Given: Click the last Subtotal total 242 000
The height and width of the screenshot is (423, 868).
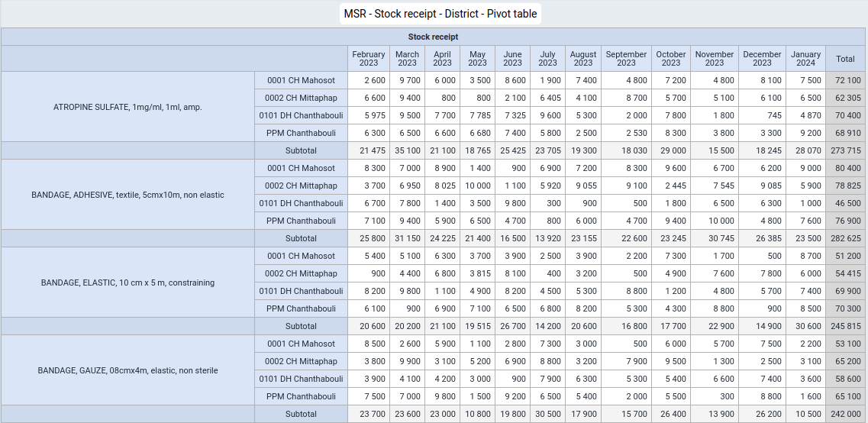Looking at the screenshot, I should coord(845,414).
